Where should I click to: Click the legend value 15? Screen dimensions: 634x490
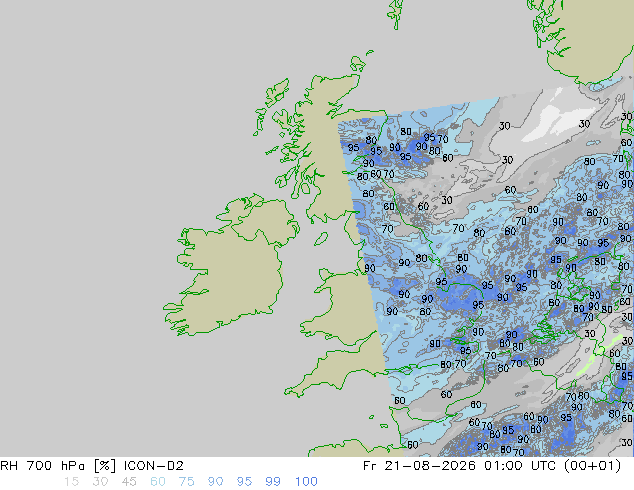coord(71,482)
